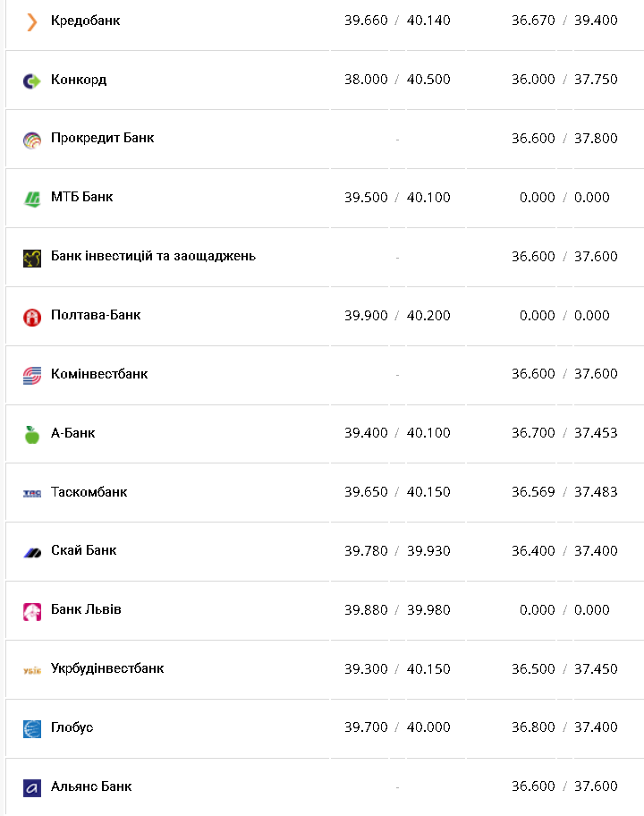The image size is (644, 816).
Task: Click the Глобус globe logo
Action: click(x=32, y=729)
